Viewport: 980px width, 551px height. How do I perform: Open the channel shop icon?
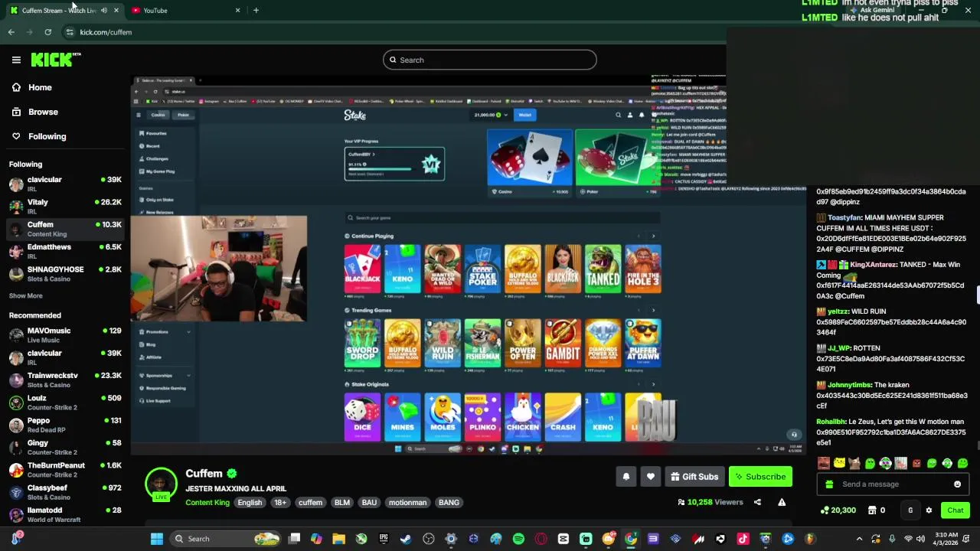pos(872,510)
